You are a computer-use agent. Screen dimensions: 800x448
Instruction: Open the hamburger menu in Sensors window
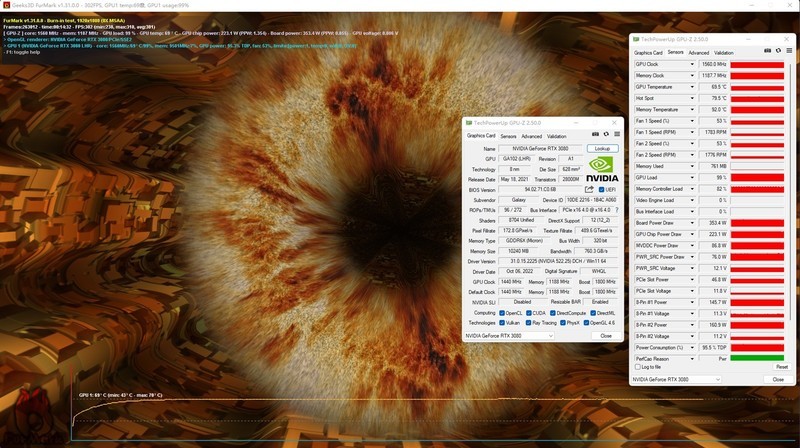click(x=789, y=51)
